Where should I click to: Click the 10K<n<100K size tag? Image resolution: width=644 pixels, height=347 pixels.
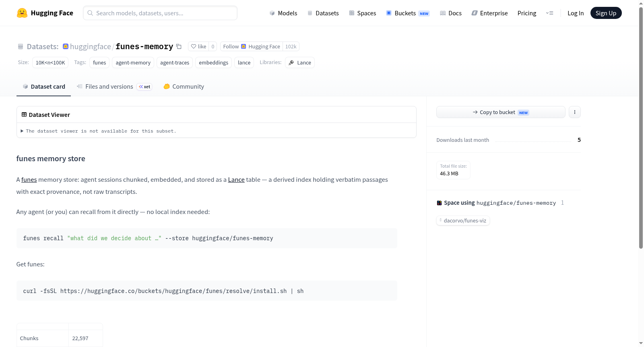coord(50,62)
